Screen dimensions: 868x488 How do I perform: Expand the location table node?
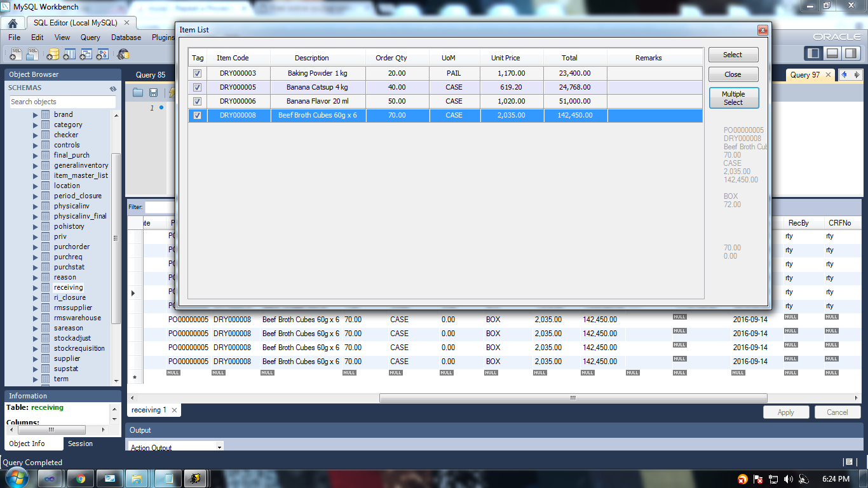point(36,186)
